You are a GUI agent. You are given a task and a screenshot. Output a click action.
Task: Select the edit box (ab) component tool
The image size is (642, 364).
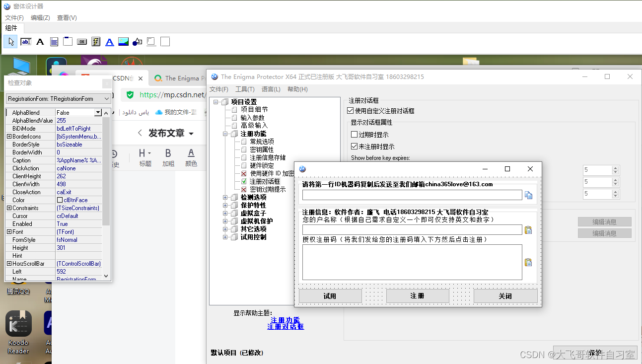click(x=26, y=41)
